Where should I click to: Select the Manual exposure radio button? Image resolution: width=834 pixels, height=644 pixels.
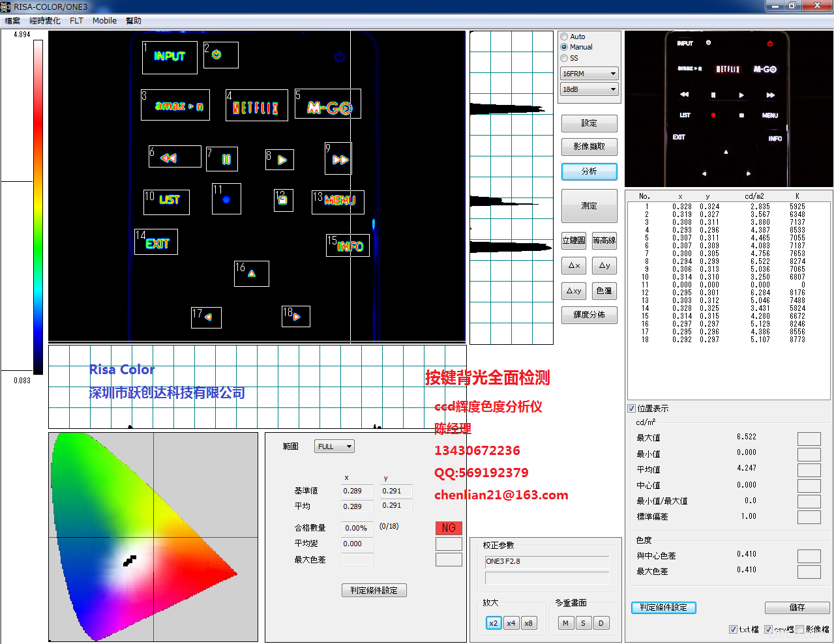564,47
